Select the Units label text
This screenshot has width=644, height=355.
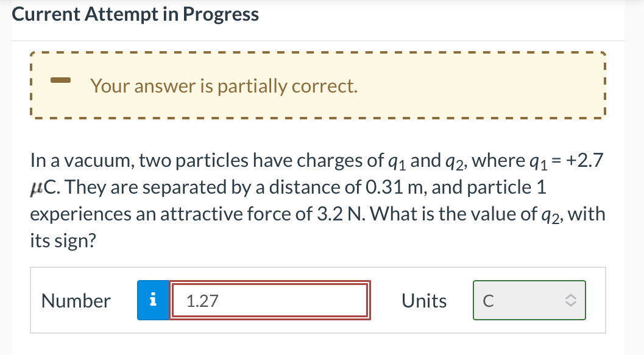pyautogui.click(x=424, y=300)
